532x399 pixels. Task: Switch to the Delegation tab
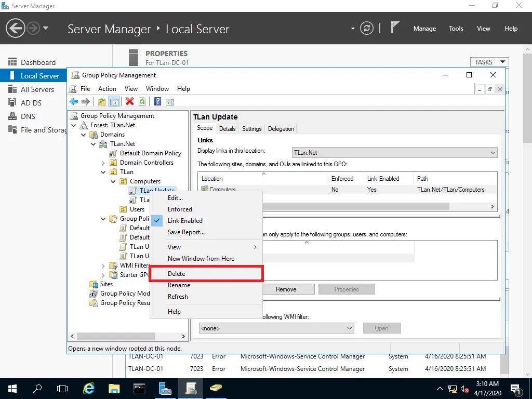(281, 129)
